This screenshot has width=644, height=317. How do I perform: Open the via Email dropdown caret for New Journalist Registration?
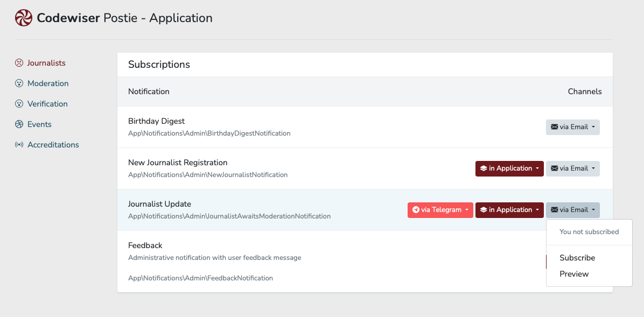(593, 169)
